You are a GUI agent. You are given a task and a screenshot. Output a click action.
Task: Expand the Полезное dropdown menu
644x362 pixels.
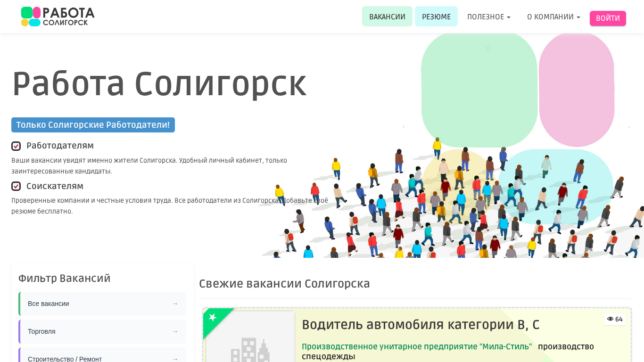pyautogui.click(x=489, y=16)
